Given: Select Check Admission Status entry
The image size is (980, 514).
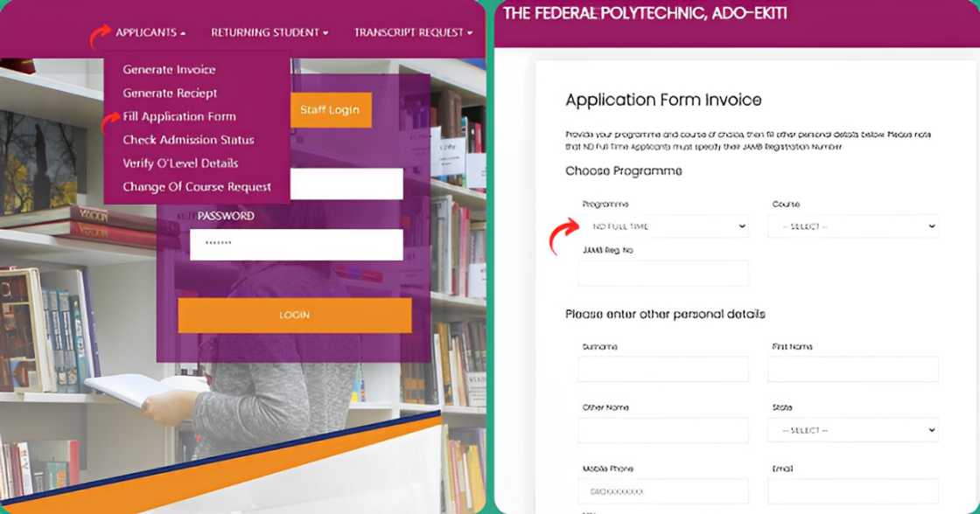Looking at the screenshot, I should coord(188,140).
